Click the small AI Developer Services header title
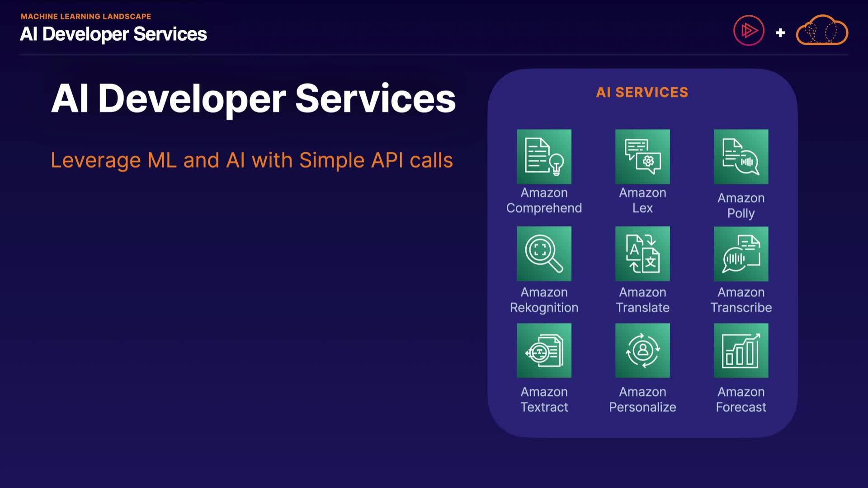The image size is (868, 488). 113,34
